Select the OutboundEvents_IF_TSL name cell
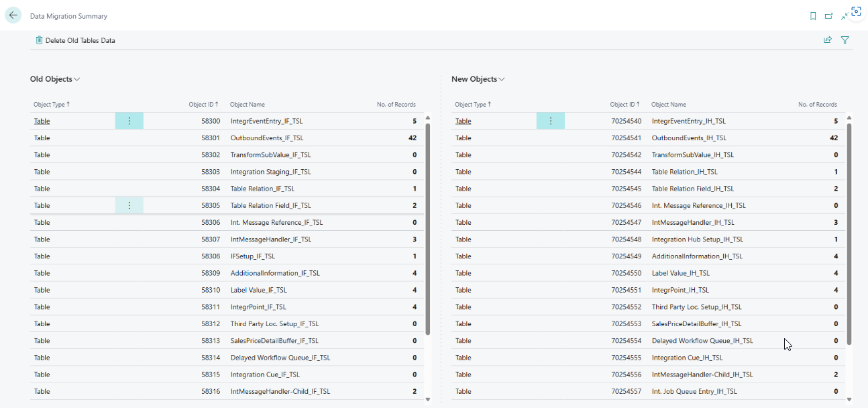 tap(267, 138)
